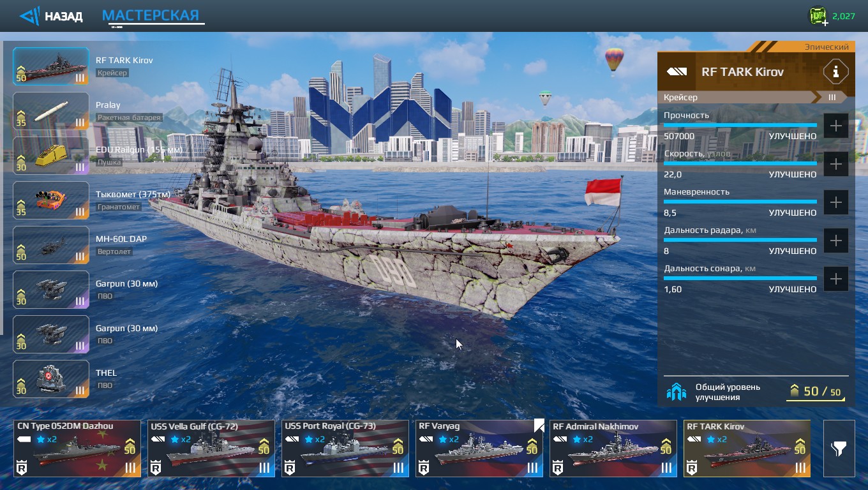Choose the RF Varyag ship card

coord(479,449)
